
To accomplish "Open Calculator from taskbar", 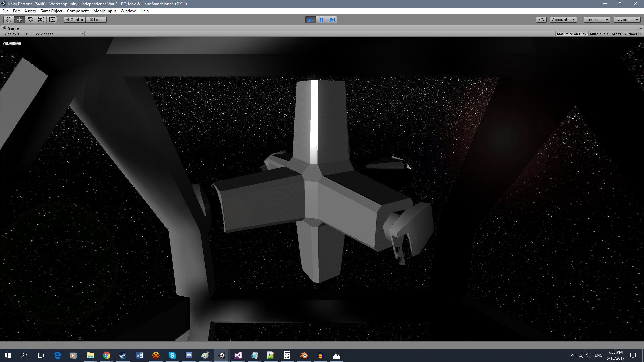I will click(x=287, y=355).
